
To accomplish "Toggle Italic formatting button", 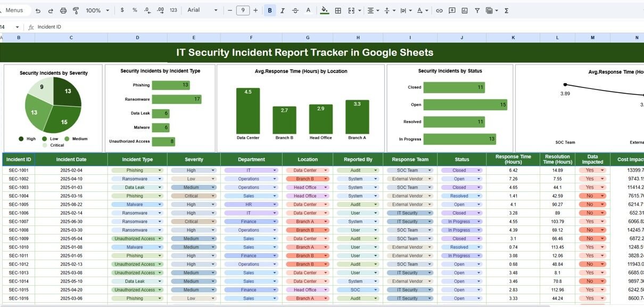I will click(283, 11).
